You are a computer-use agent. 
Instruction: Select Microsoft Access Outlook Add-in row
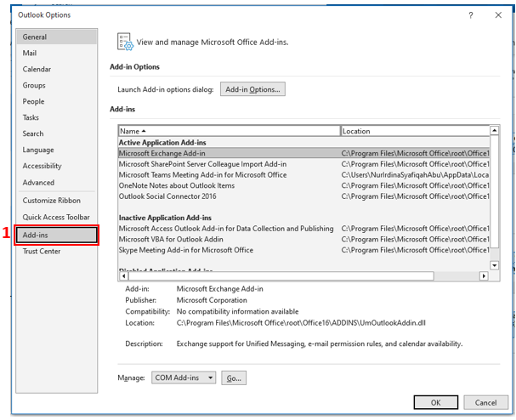[303, 229]
